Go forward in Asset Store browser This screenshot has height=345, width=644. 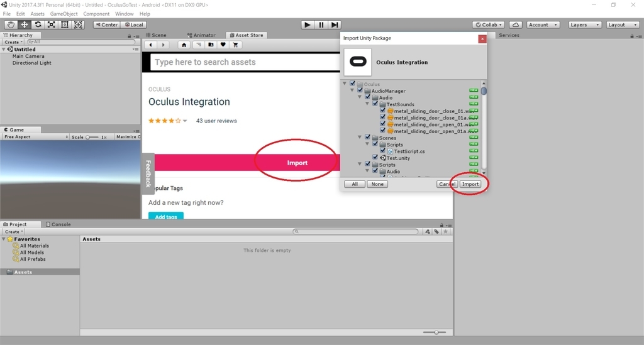pos(164,45)
